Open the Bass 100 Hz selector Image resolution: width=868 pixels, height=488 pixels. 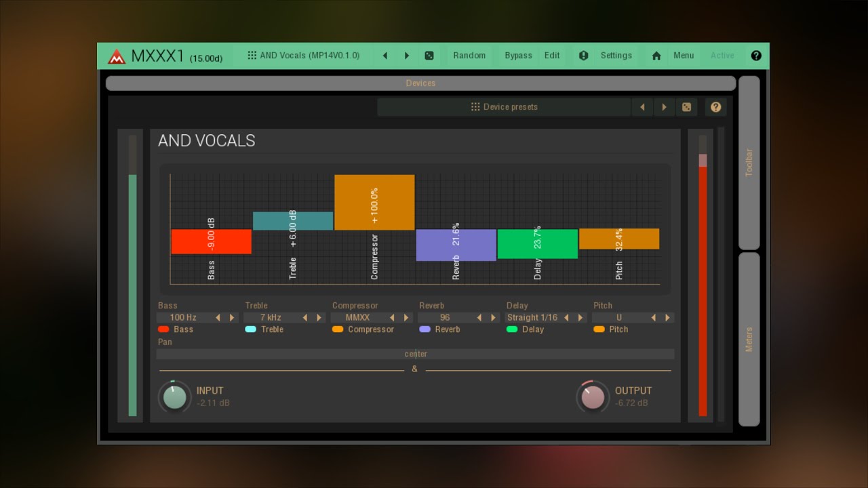coord(183,317)
